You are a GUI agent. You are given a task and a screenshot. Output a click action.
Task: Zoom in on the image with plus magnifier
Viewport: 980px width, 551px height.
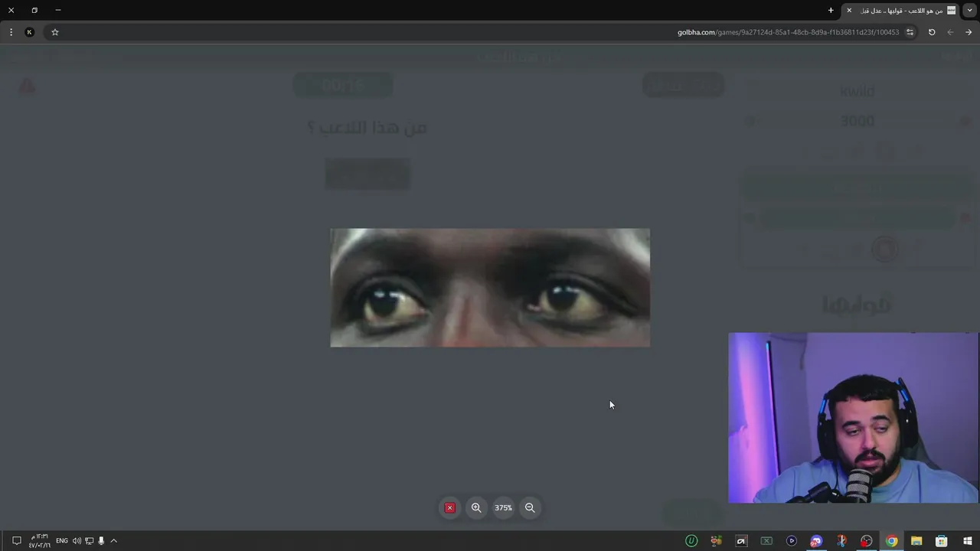[x=476, y=508]
